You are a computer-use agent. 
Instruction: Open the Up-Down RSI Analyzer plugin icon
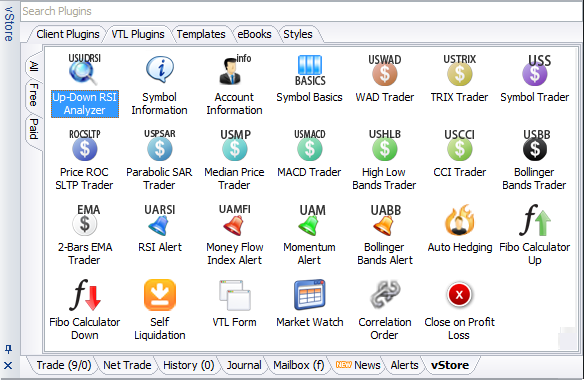tap(84, 69)
